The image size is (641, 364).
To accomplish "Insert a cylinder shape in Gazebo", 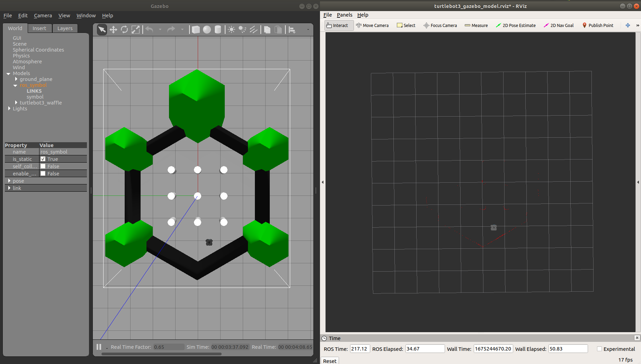I will [x=218, y=30].
